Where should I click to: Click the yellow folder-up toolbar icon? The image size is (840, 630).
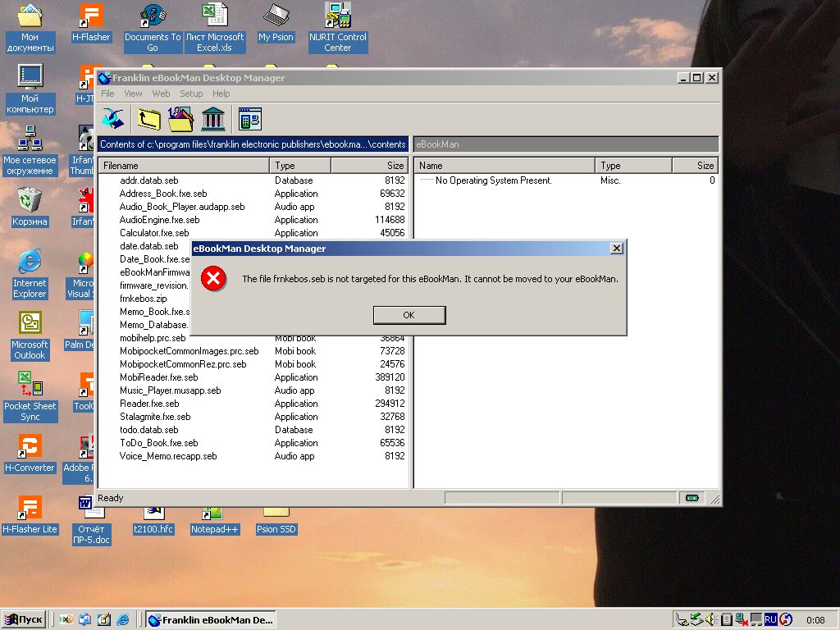(149, 119)
